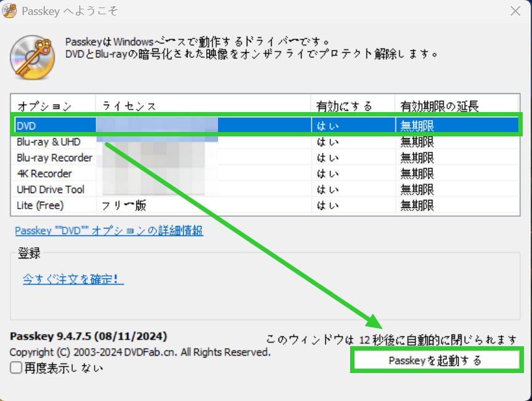This screenshot has width=532, height=401.
Task: Select the UHD Drive Tool option
Action: click(50, 189)
